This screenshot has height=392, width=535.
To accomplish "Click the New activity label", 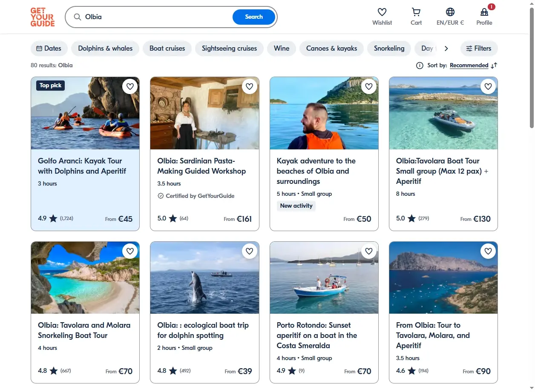I will [296, 206].
